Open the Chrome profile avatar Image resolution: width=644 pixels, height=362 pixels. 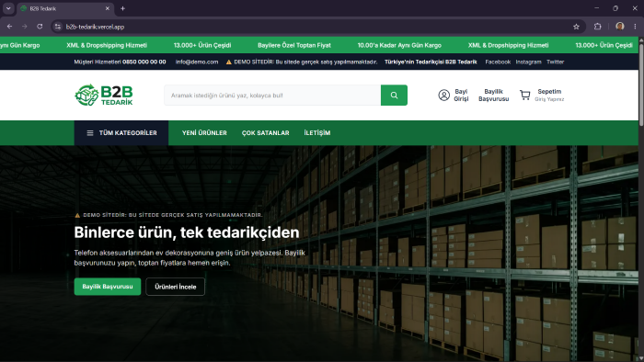click(x=620, y=27)
